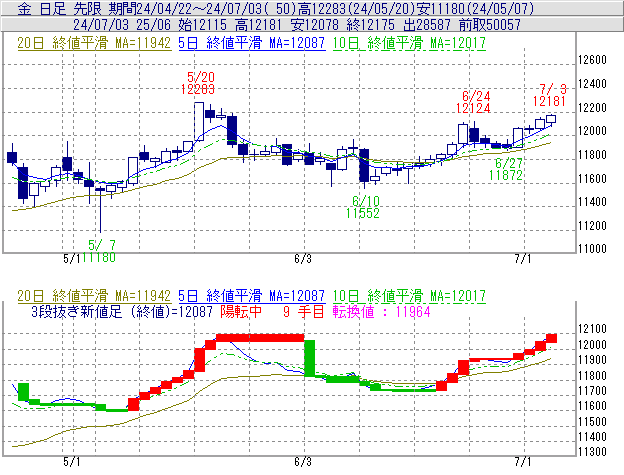Viewport: 624px width, 475px height.
Task: Click the 5/1 date label under lower chart
Action: [72, 462]
